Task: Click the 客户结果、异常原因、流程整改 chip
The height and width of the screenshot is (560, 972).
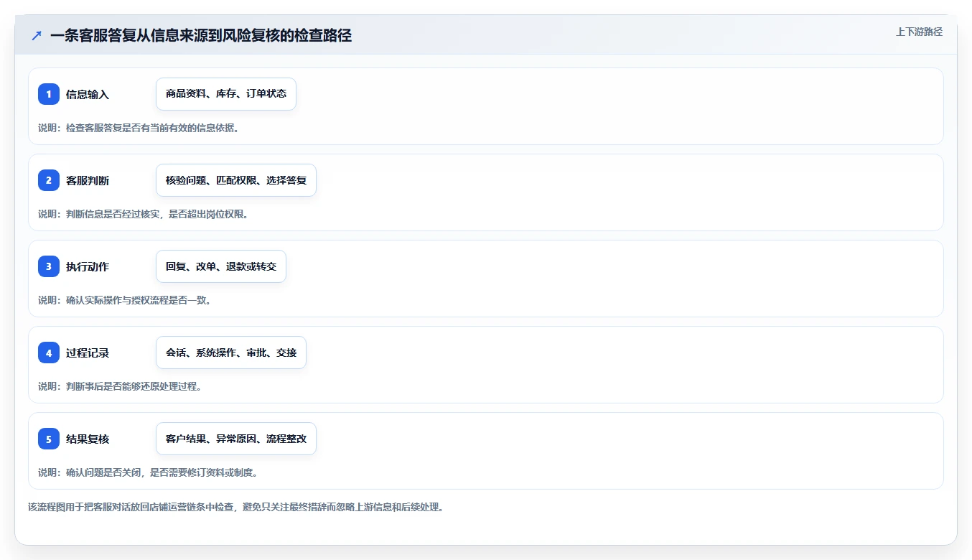Action: (236, 439)
